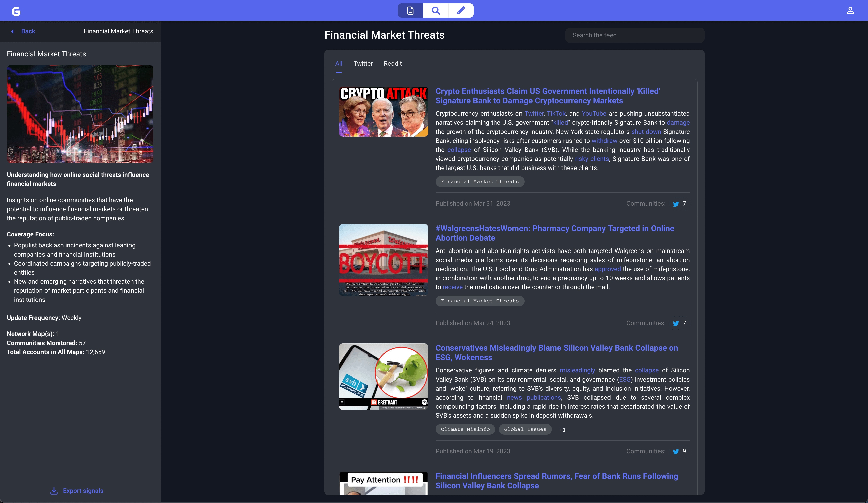The image size is (868, 503).
Task: Click "Published on Mar 24, 2023" text
Action: click(472, 323)
